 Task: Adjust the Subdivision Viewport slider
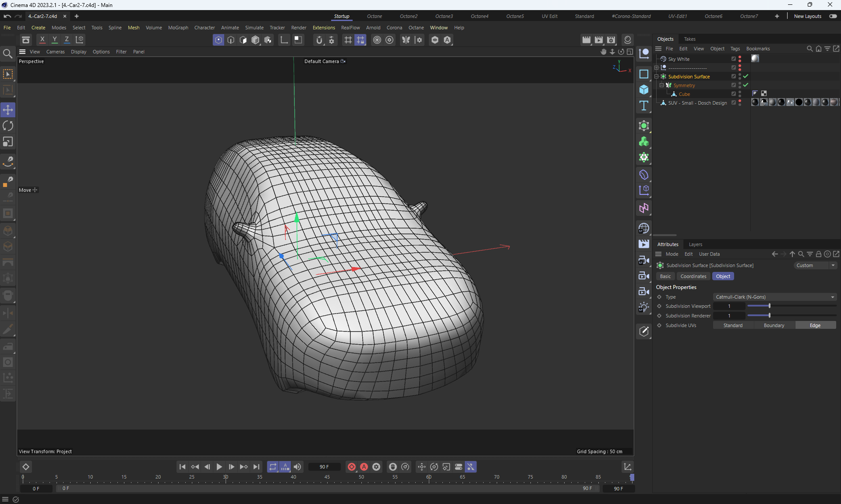coord(769,306)
